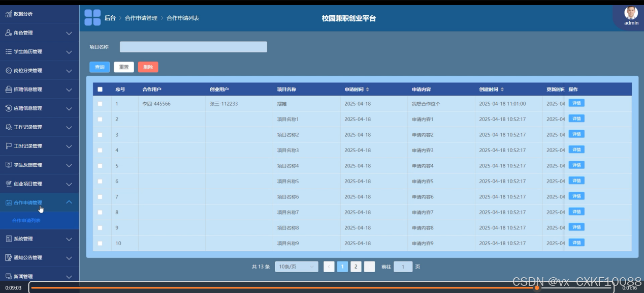
Task: Toggle the select-all checkbox in table header
Action: 100,90
